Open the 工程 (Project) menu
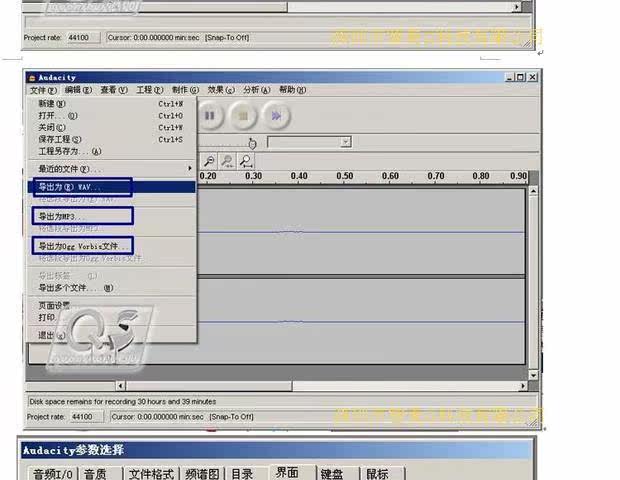Image resolution: width=620 pixels, height=480 pixels. tap(149, 90)
